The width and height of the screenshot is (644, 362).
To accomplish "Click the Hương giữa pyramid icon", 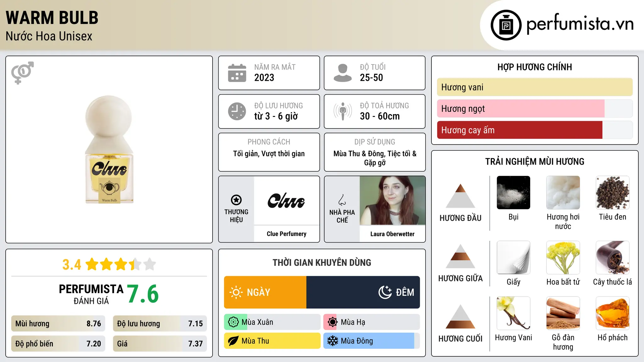I will click(x=460, y=256).
